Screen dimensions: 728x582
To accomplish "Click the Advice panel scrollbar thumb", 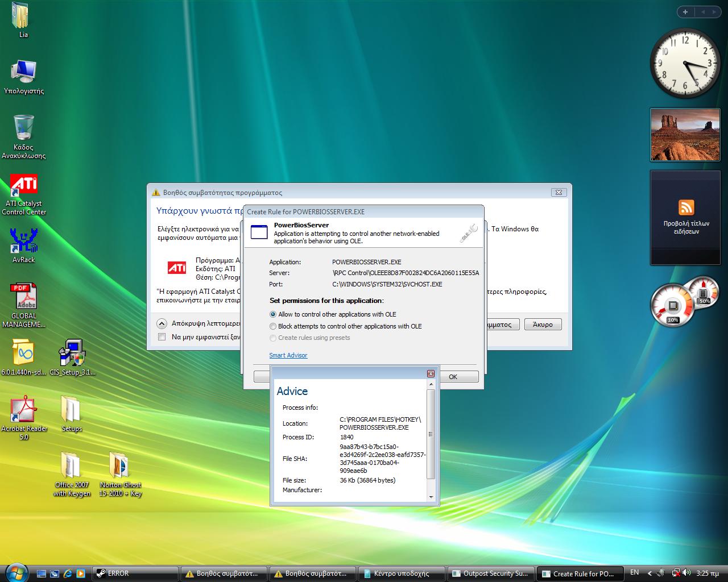I will (x=431, y=434).
